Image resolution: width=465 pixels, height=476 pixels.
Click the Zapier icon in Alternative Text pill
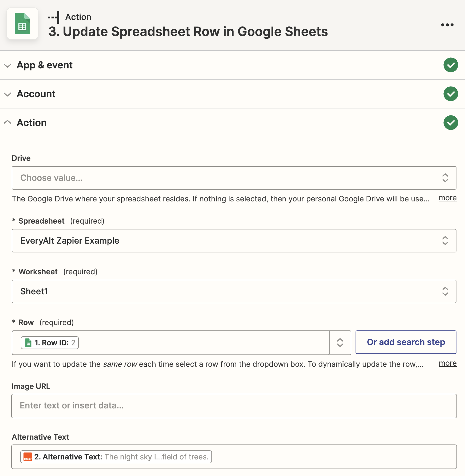pos(28,457)
